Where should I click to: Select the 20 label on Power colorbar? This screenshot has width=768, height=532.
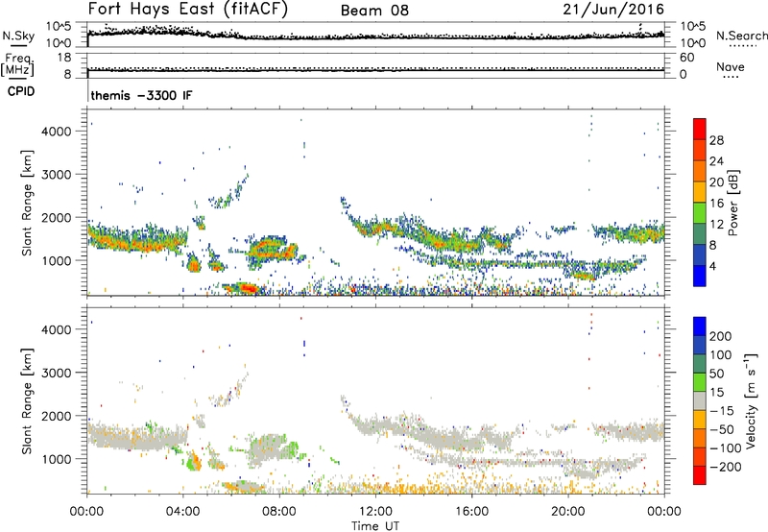tap(716, 182)
